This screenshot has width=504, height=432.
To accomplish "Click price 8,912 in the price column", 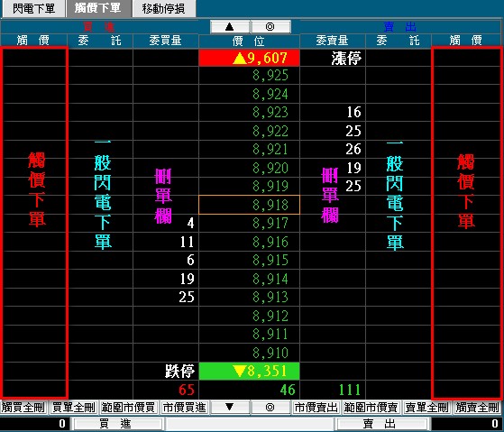I will coord(249,316).
